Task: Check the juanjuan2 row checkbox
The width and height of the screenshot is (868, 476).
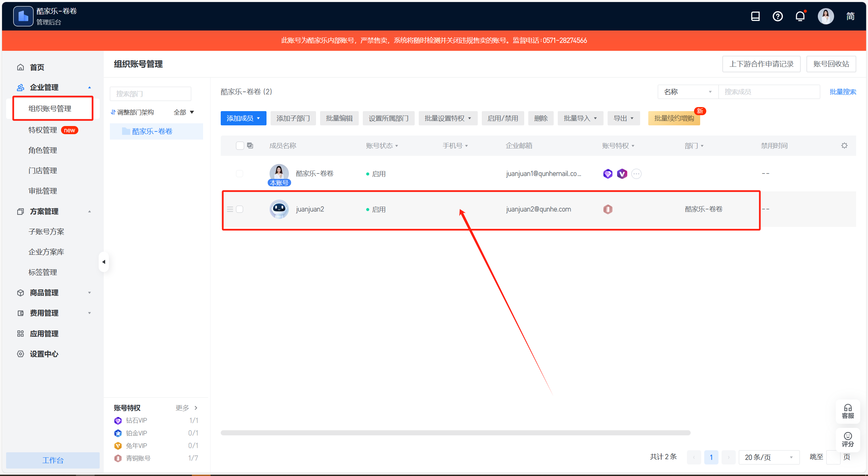Action: pyautogui.click(x=240, y=209)
